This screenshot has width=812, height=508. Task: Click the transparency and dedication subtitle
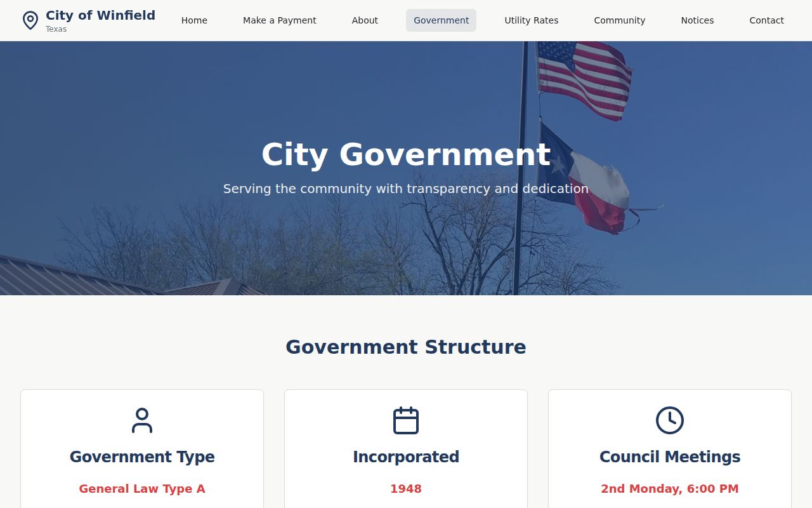pos(406,189)
